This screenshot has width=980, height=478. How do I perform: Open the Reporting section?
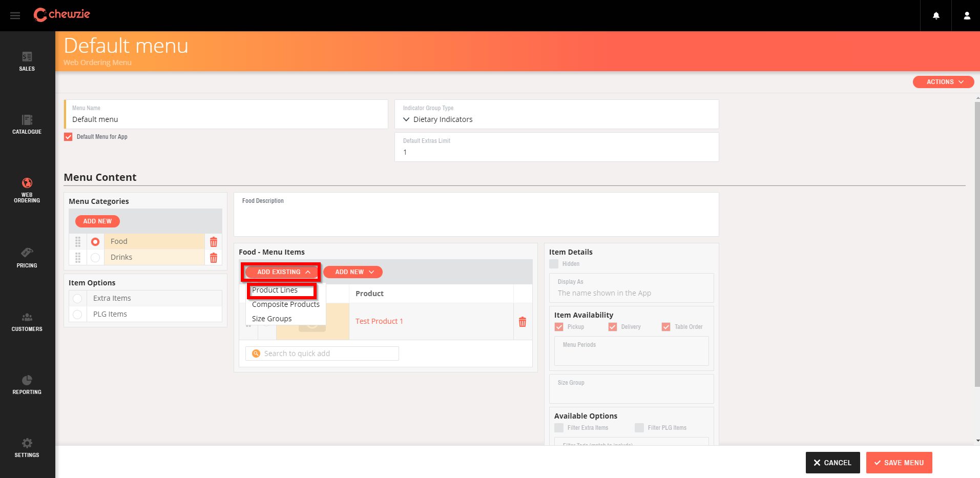coord(27,385)
